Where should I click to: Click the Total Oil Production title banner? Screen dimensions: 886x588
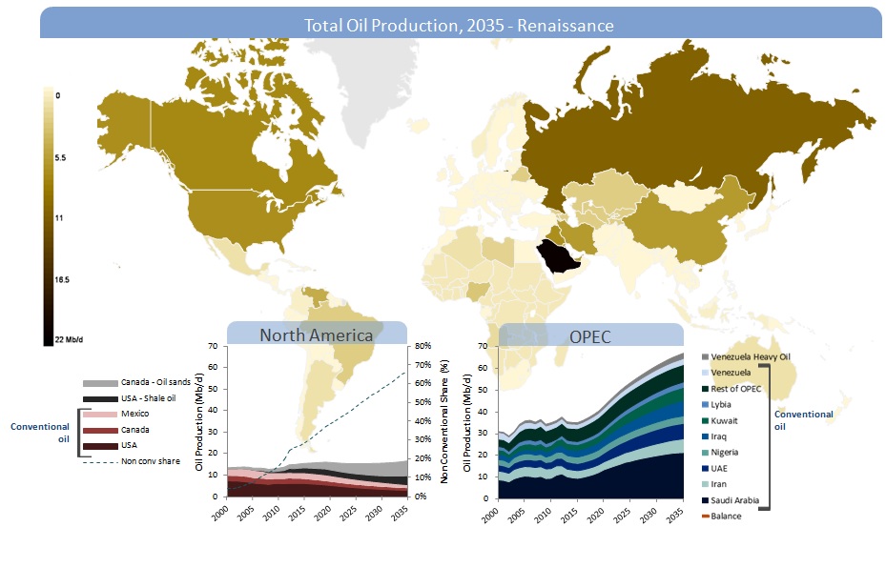click(x=459, y=24)
